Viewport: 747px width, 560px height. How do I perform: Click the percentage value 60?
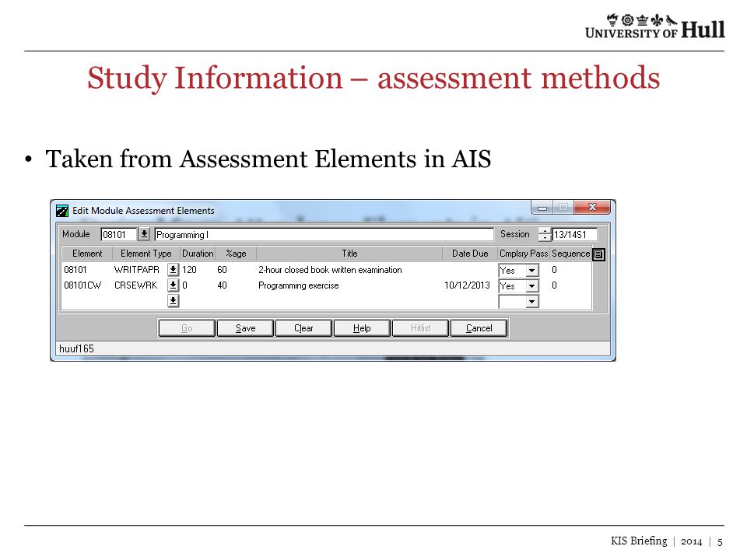[222, 270]
